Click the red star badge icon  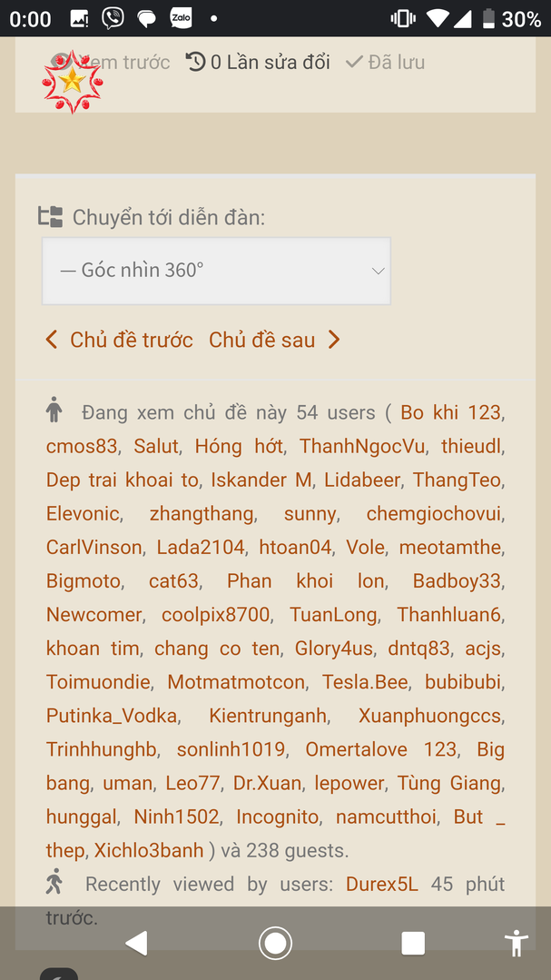tap(73, 81)
